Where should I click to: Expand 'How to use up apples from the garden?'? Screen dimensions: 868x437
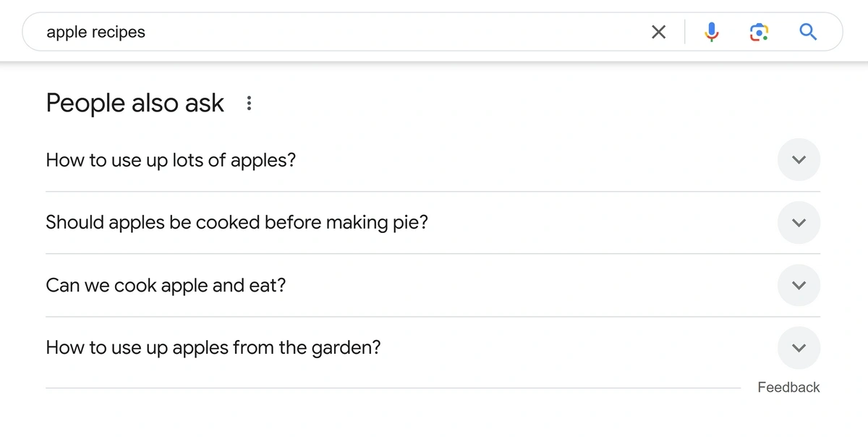pyautogui.click(x=799, y=347)
